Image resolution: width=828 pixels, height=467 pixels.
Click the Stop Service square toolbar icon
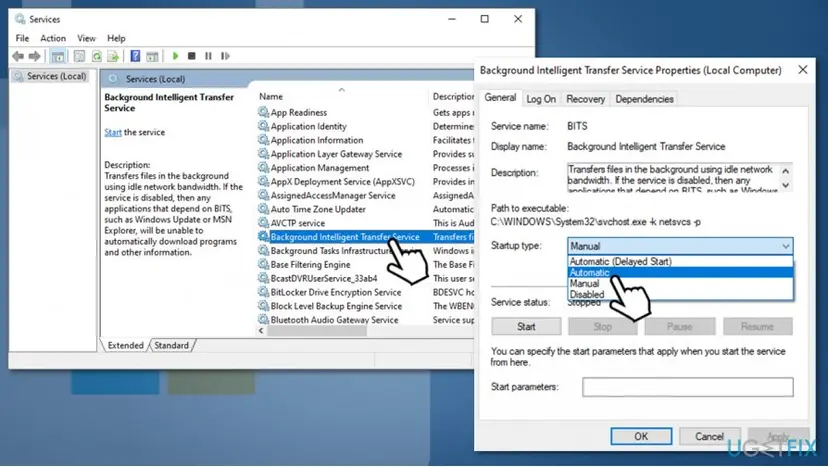(x=192, y=56)
